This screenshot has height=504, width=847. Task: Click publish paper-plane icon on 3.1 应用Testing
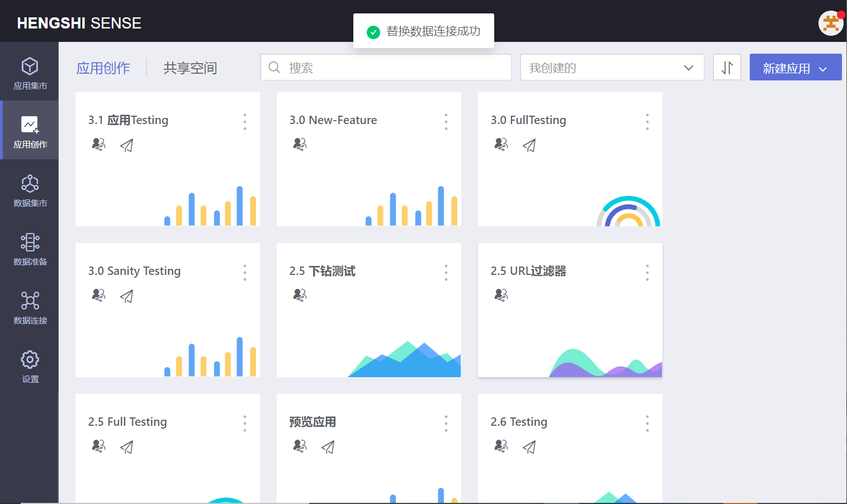coord(127,145)
